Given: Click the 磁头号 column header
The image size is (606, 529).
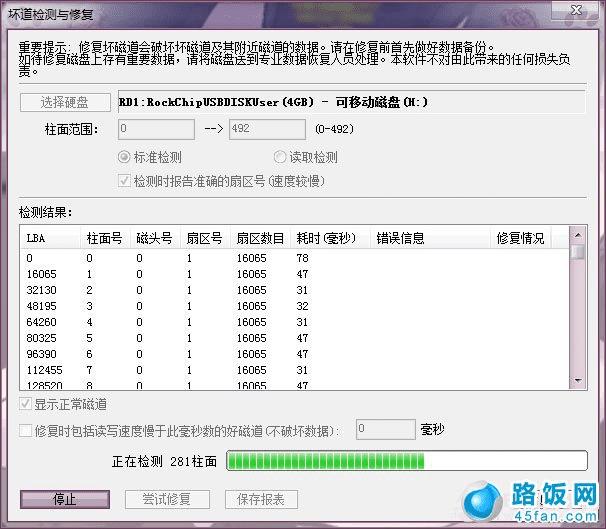Looking at the screenshot, I should coord(155,238).
